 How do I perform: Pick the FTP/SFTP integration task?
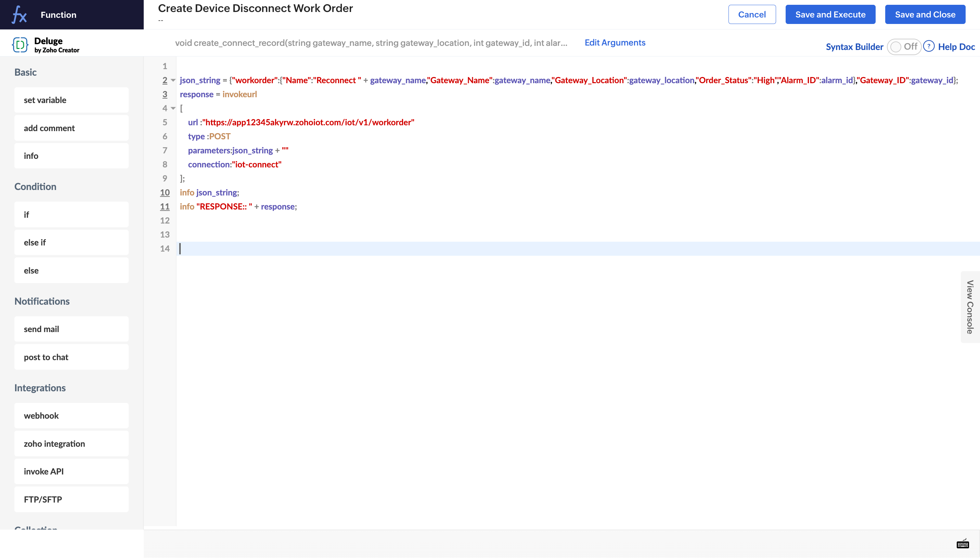(x=72, y=499)
